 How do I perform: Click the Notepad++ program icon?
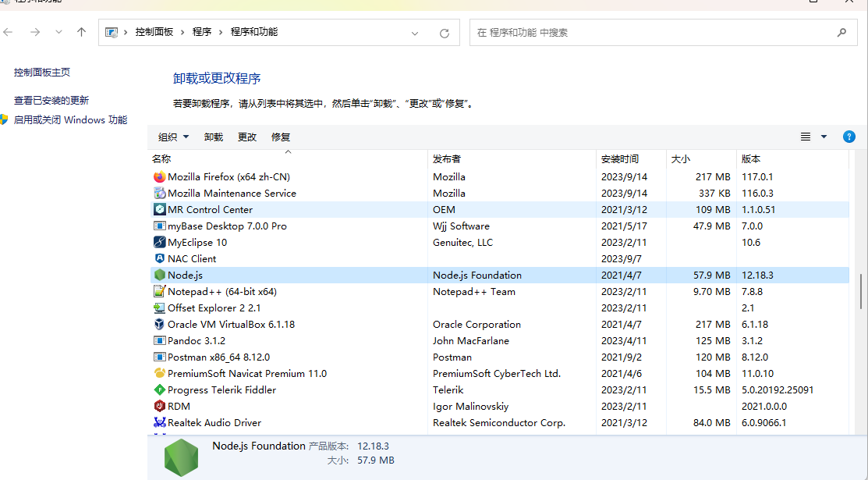pyautogui.click(x=160, y=292)
